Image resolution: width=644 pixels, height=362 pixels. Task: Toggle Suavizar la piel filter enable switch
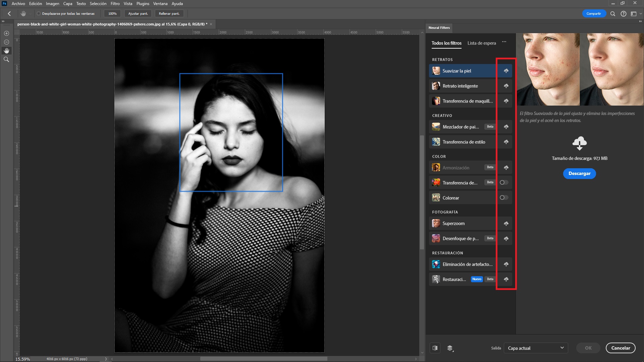click(x=506, y=71)
